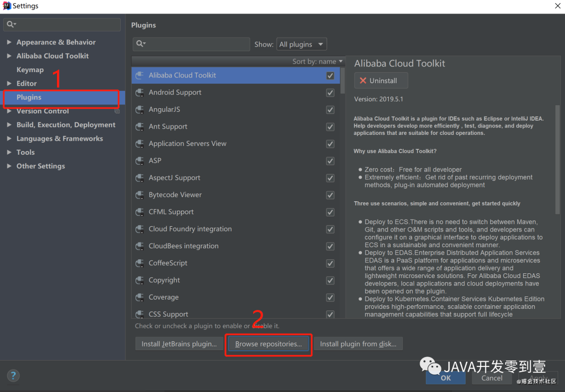Expand the Editor settings arrow
Viewport: 565px width, 392px height.
(9, 84)
